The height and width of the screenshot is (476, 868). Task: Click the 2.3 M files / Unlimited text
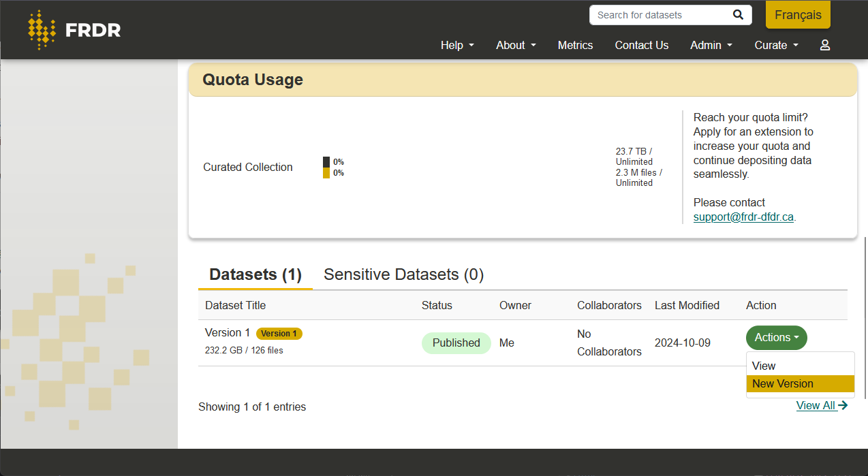pos(638,178)
